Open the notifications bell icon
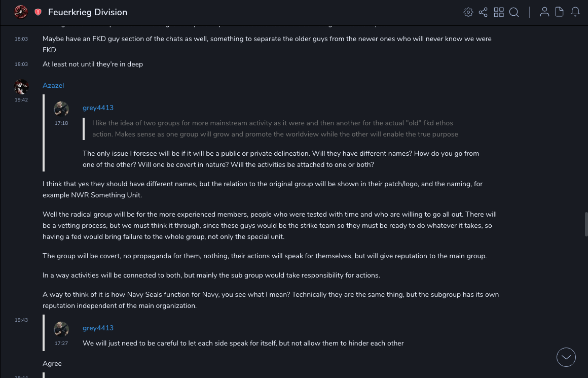The image size is (588, 378). tap(575, 12)
